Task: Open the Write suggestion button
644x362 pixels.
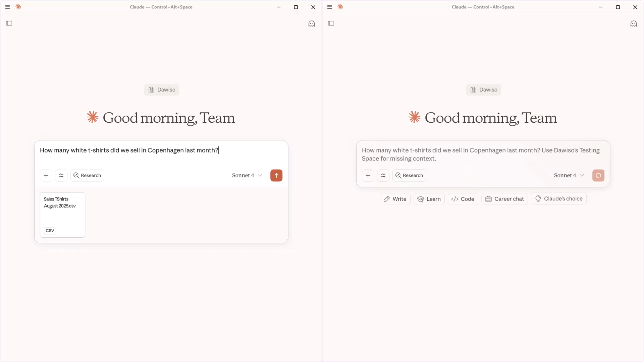Action: [x=395, y=199]
